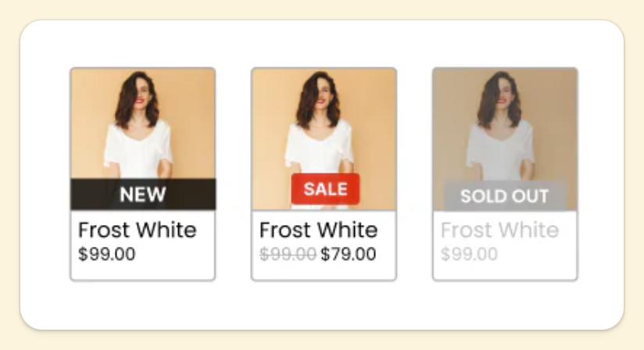Click the $79.00 sale price

(x=348, y=254)
